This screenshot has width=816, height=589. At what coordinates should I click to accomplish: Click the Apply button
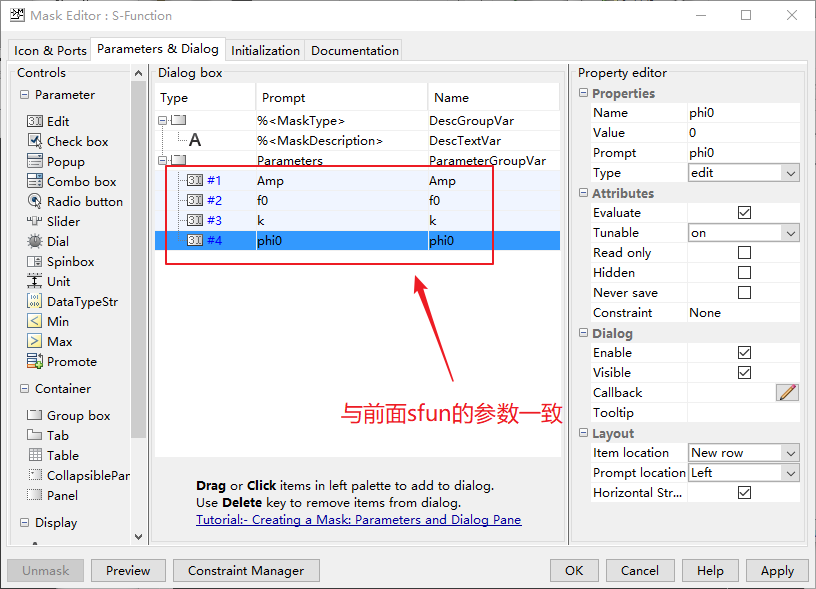tap(777, 571)
